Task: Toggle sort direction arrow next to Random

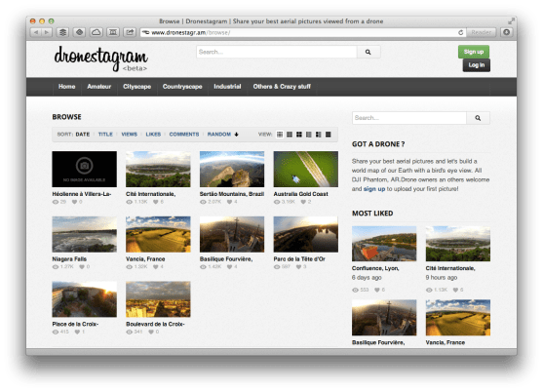Action: pos(236,135)
